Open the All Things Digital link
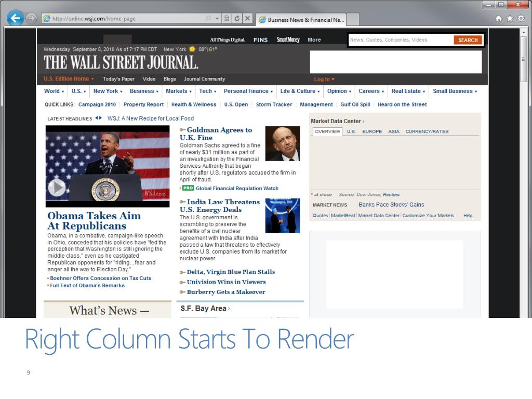The height and width of the screenshot is (399, 532). click(x=228, y=39)
